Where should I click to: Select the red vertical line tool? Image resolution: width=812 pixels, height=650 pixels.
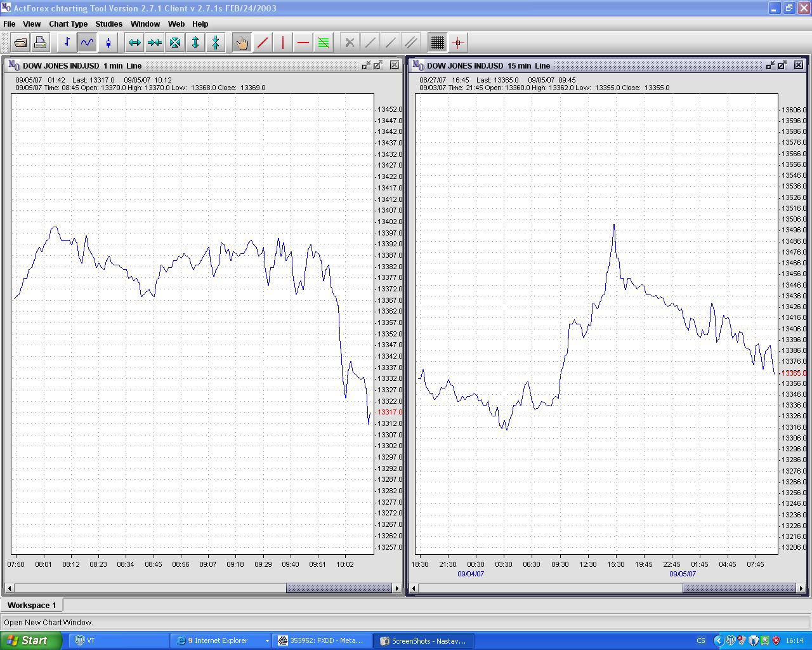point(283,43)
